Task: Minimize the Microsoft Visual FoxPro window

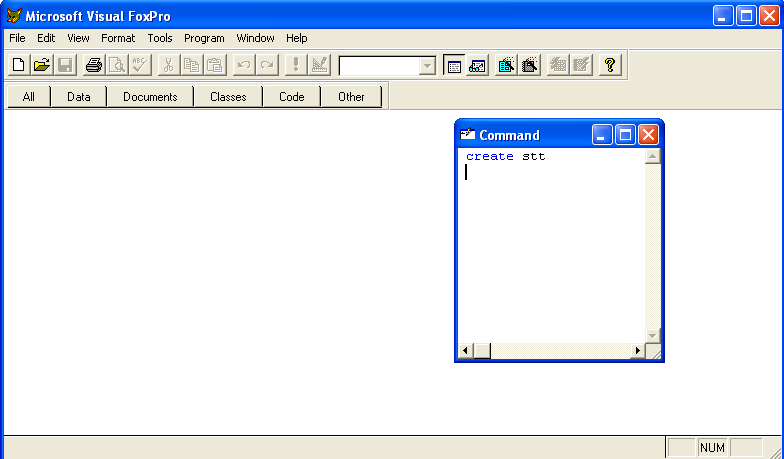Action: tap(722, 16)
